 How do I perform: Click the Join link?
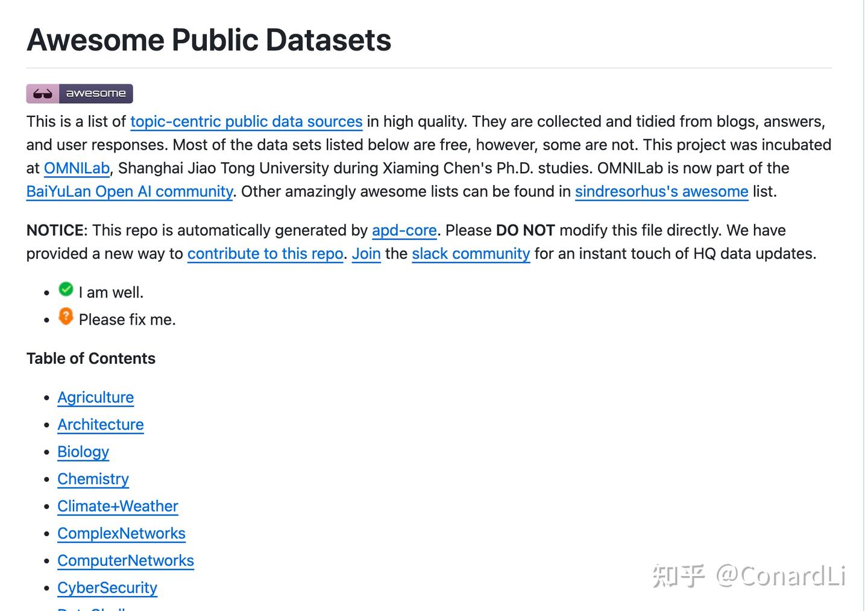pos(366,254)
